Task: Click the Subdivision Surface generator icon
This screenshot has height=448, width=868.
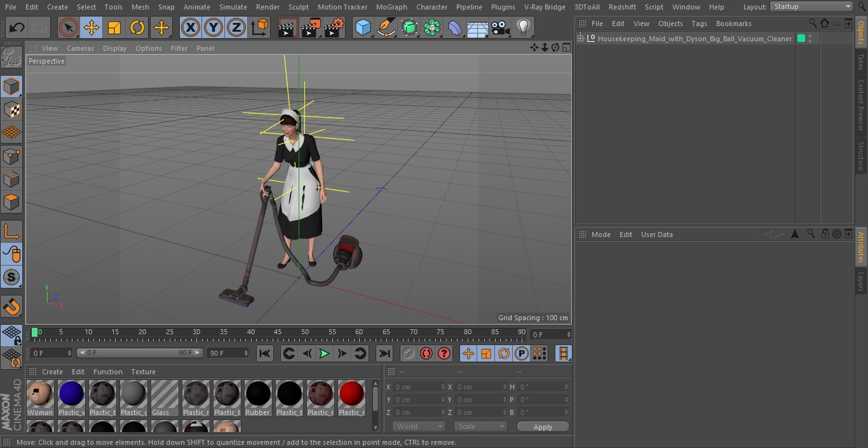Action: (409, 27)
